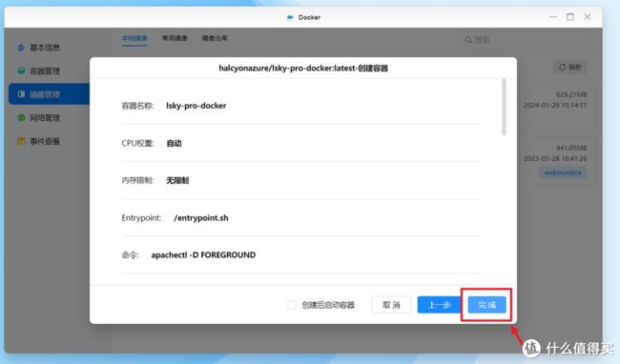
Task: Select 镜像管理 in the sidebar
Action: [49, 94]
